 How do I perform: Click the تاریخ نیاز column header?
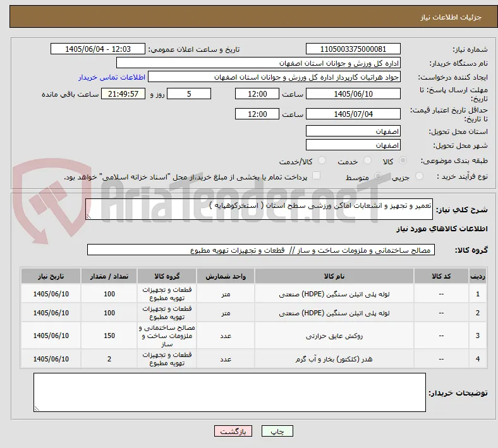pyautogui.click(x=51, y=276)
